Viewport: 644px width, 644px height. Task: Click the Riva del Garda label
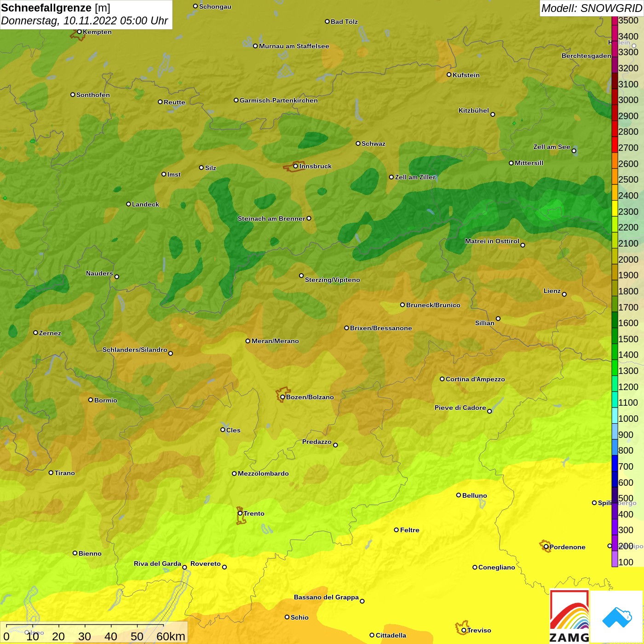click(157, 563)
